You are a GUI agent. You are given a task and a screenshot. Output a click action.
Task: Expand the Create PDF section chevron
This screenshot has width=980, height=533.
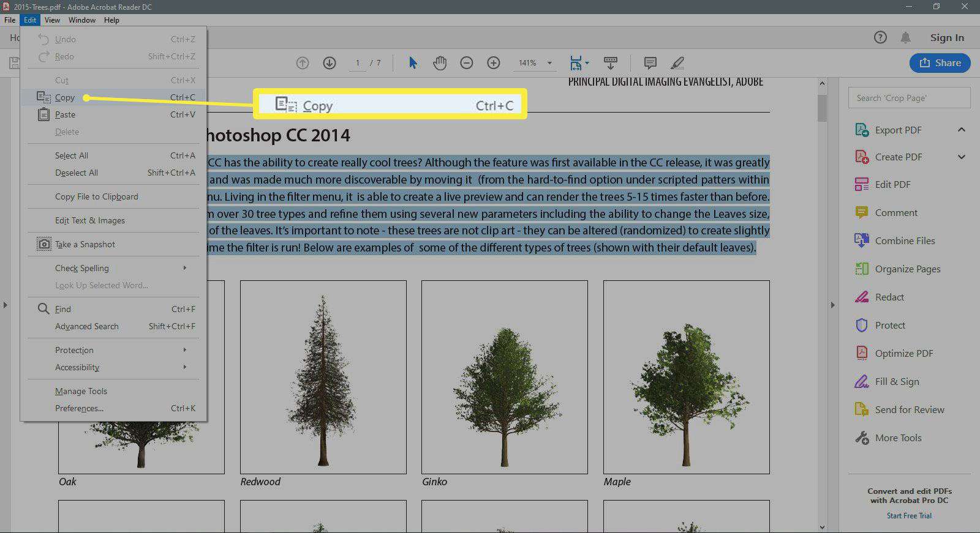click(x=962, y=157)
